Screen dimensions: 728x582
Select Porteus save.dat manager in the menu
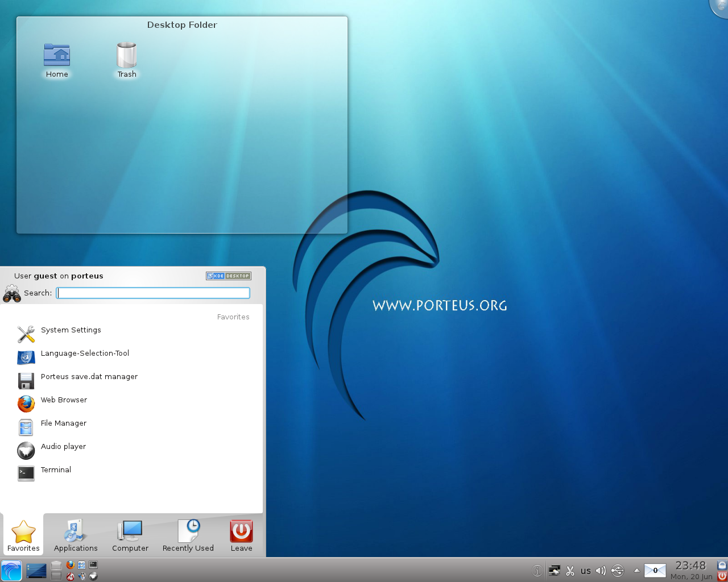point(89,376)
